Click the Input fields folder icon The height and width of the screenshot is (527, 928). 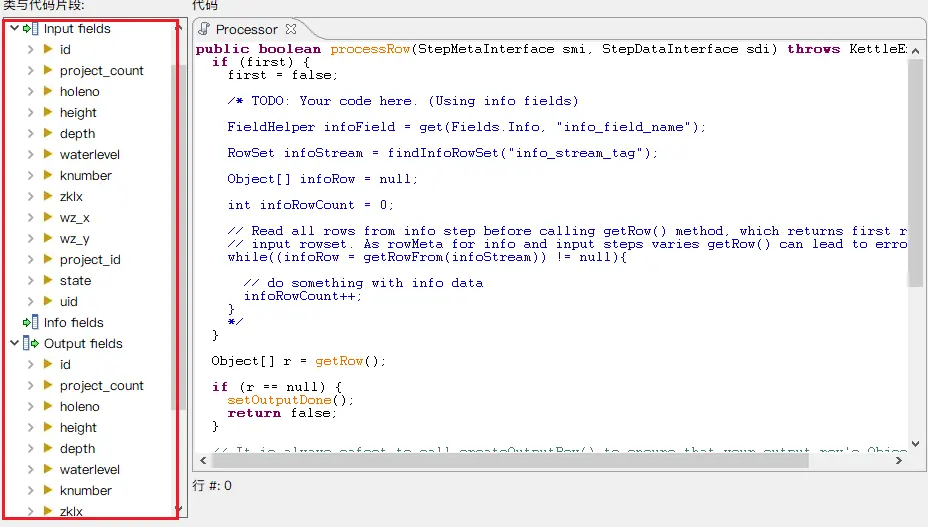pyautogui.click(x=31, y=29)
